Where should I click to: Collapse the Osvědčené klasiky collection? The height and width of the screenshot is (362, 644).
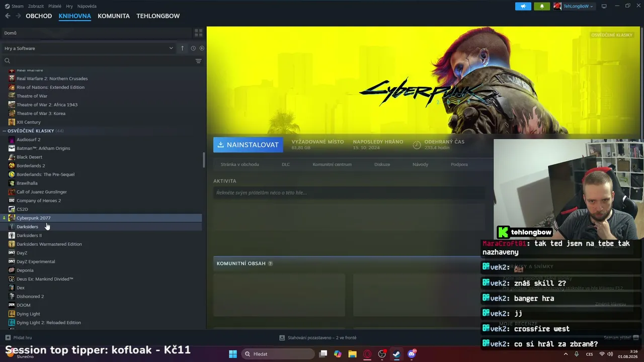tap(5, 131)
